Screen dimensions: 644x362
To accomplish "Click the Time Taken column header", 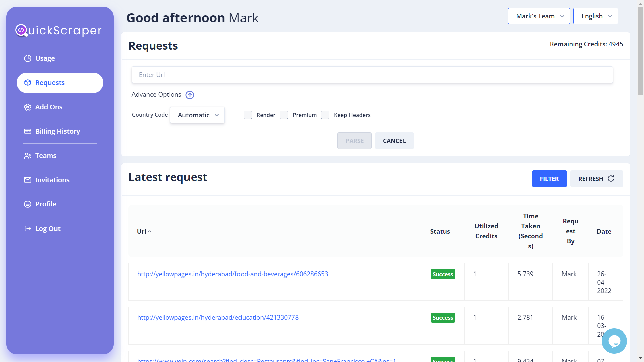I will [x=530, y=231].
